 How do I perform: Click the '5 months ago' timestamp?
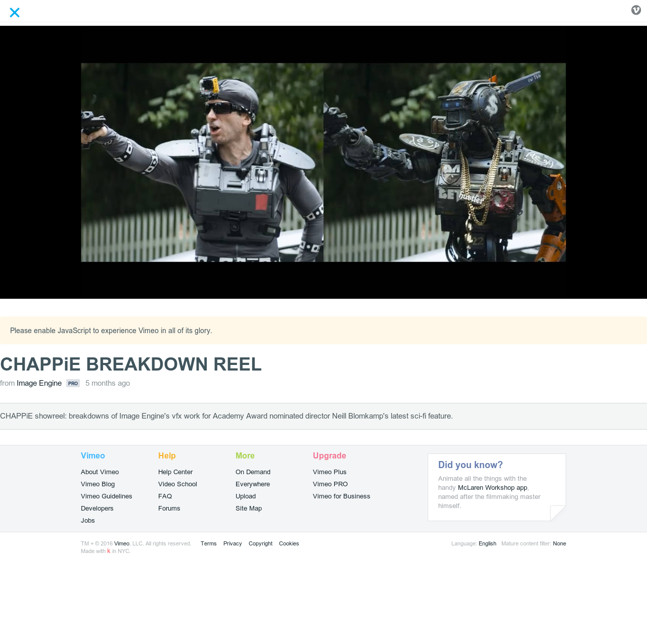pos(108,383)
